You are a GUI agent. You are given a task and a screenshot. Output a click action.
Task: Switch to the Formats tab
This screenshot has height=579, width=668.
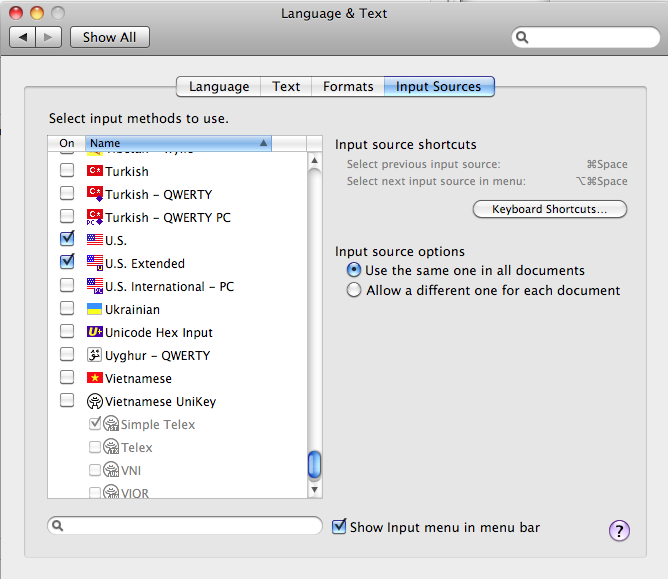coord(348,86)
